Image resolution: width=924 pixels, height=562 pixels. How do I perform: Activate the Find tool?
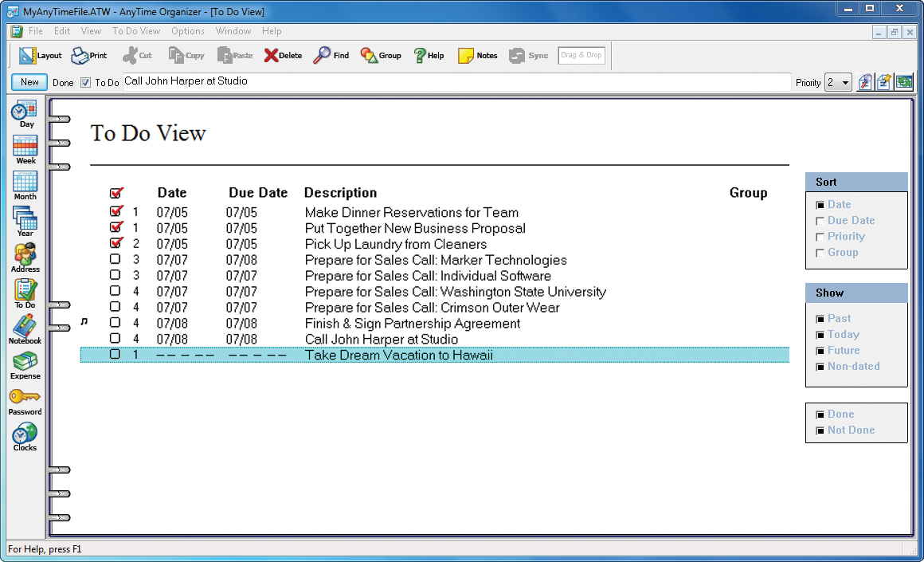point(331,55)
